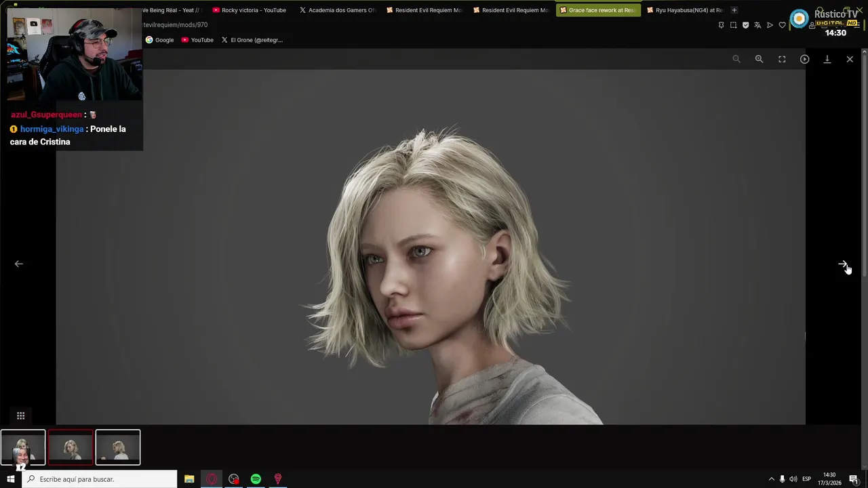Open the Windows Start menu
This screenshot has height=488, width=868.
pyautogui.click(x=10, y=479)
